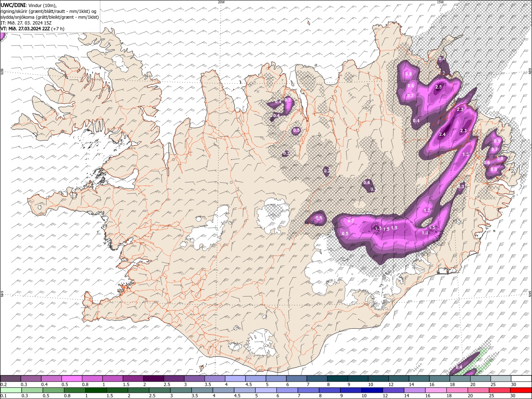Pick the bright red 30 swatch in rain scale

(521, 390)
